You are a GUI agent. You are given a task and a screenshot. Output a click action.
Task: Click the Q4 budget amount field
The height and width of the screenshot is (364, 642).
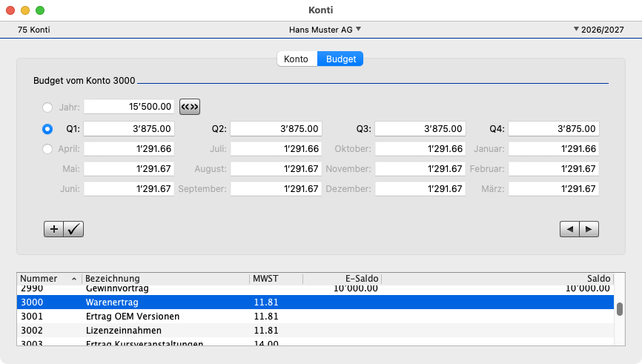(554, 128)
